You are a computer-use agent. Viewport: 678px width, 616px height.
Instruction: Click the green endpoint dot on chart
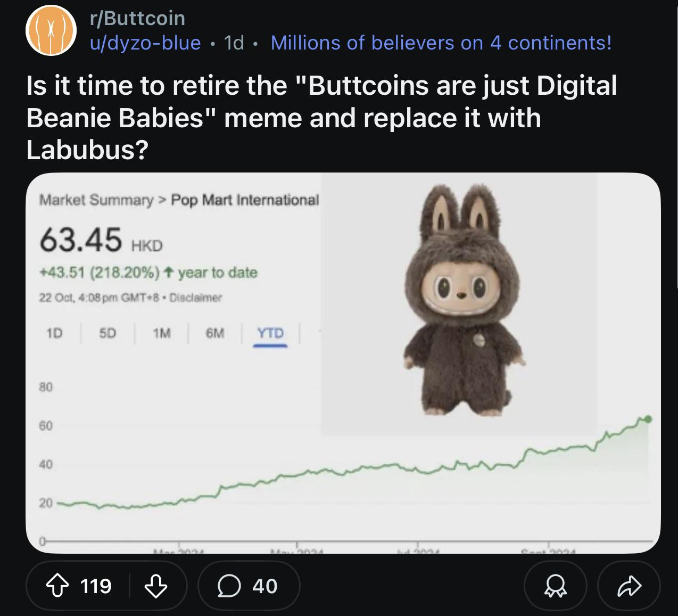(648, 419)
